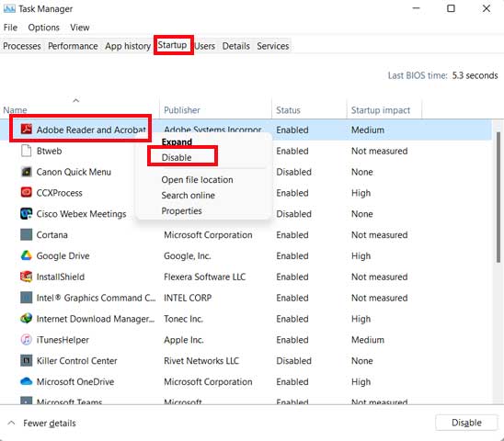Screen dimensions: 504x441
Task: Sort by the Status column header
Action: click(x=288, y=110)
